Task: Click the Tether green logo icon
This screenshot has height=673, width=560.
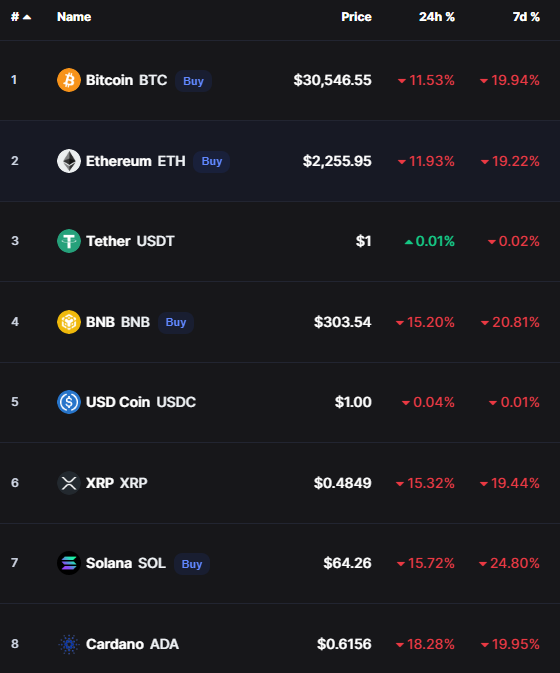Action: [69, 241]
